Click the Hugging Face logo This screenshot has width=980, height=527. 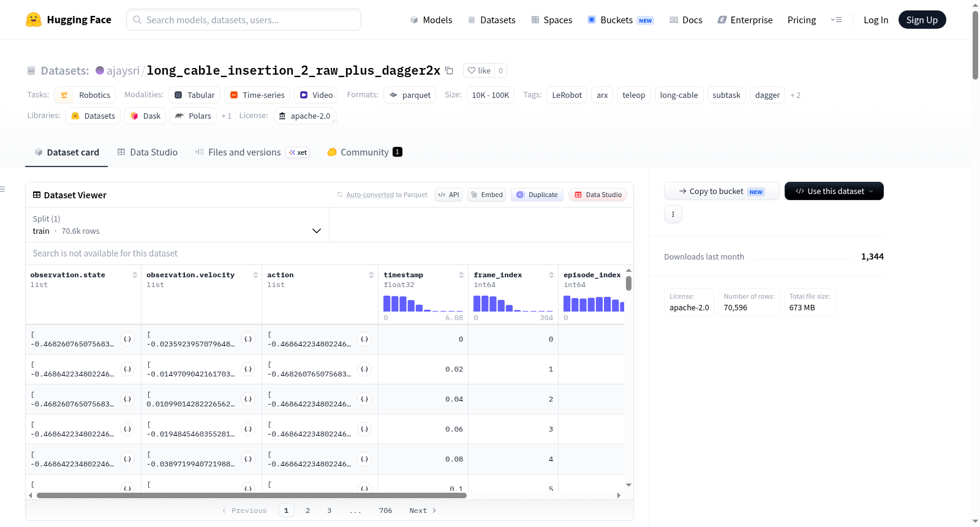[x=69, y=20]
